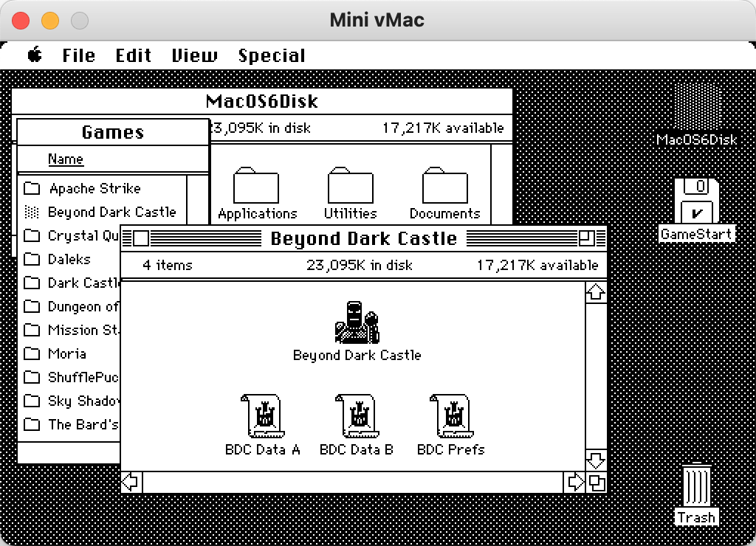Open the File menu
The height and width of the screenshot is (546, 756).
[x=78, y=55]
